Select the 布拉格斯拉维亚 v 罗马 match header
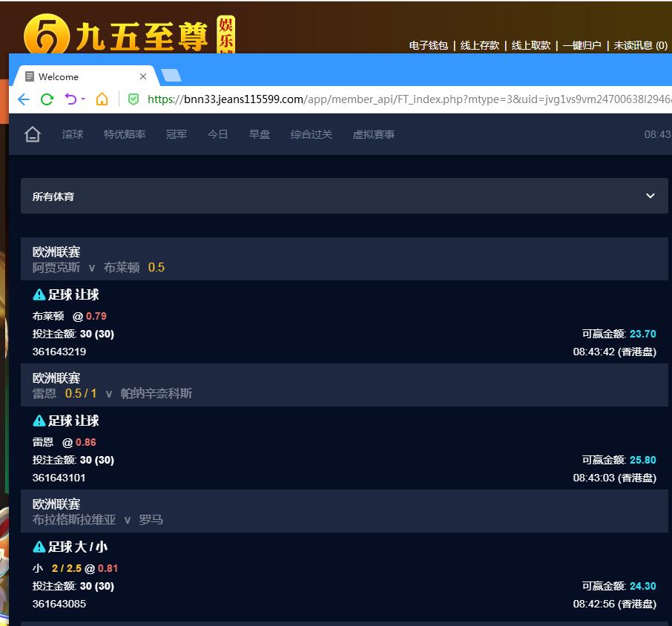The height and width of the screenshot is (626, 672). point(344,511)
